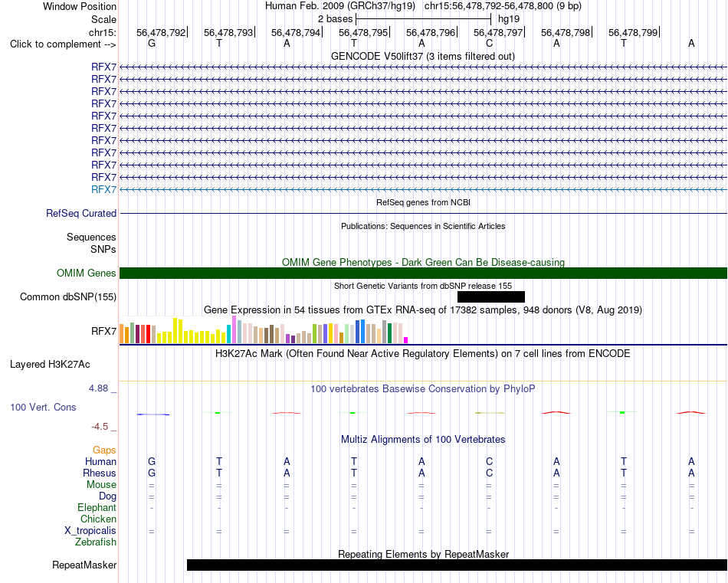Click the 'Layered H3K27Ac' track label

tap(50, 365)
